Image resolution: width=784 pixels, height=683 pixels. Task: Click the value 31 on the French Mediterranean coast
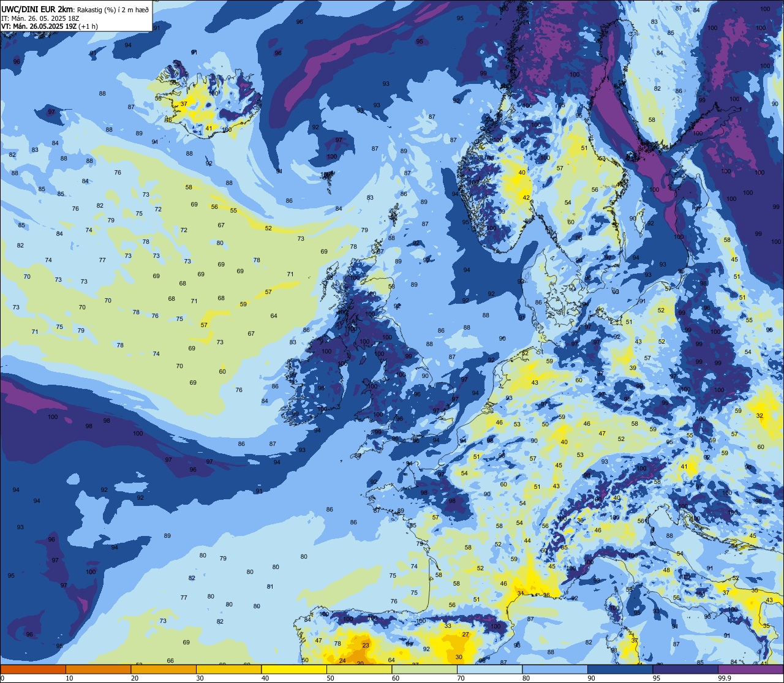(x=521, y=594)
